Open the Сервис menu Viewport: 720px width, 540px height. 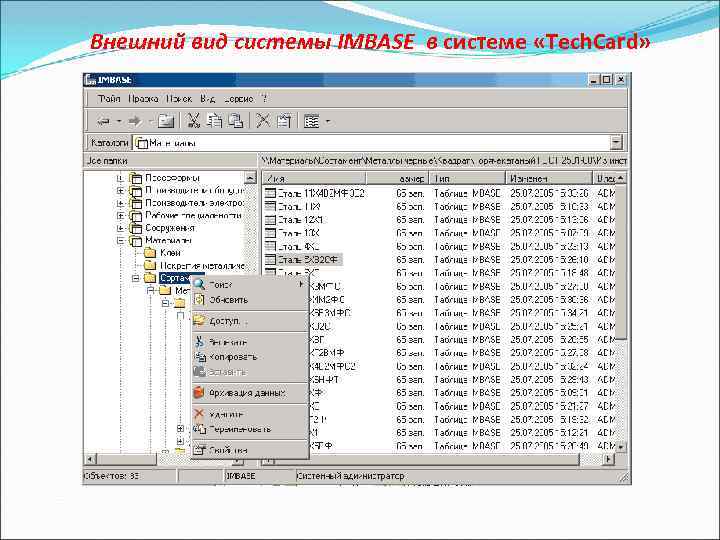(x=239, y=99)
